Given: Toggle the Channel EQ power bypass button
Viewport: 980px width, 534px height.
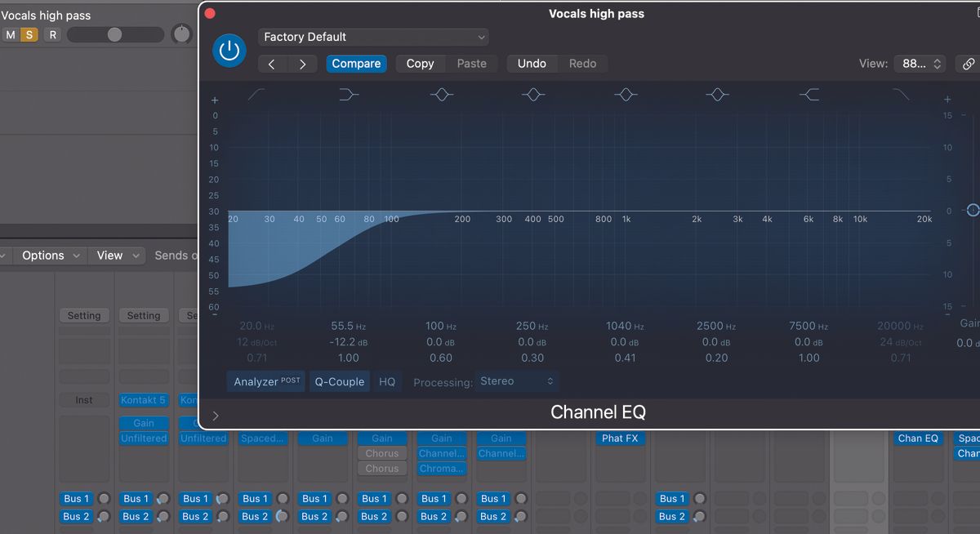Looking at the screenshot, I should (229, 51).
